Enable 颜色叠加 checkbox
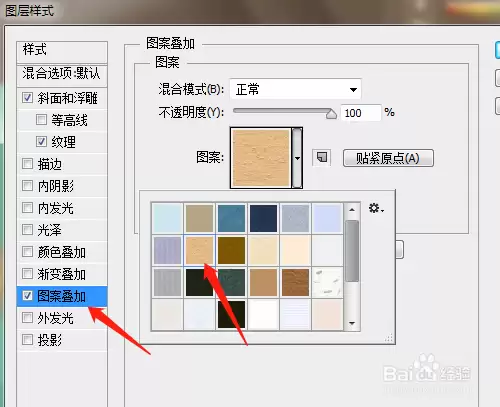Image resolution: width=500 pixels, height=407 pixels. 27,252
